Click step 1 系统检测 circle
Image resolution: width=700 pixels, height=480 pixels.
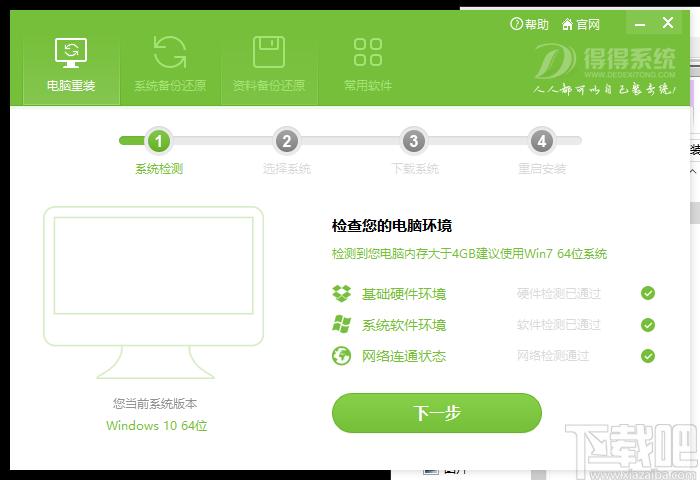[x=158, y=141]
